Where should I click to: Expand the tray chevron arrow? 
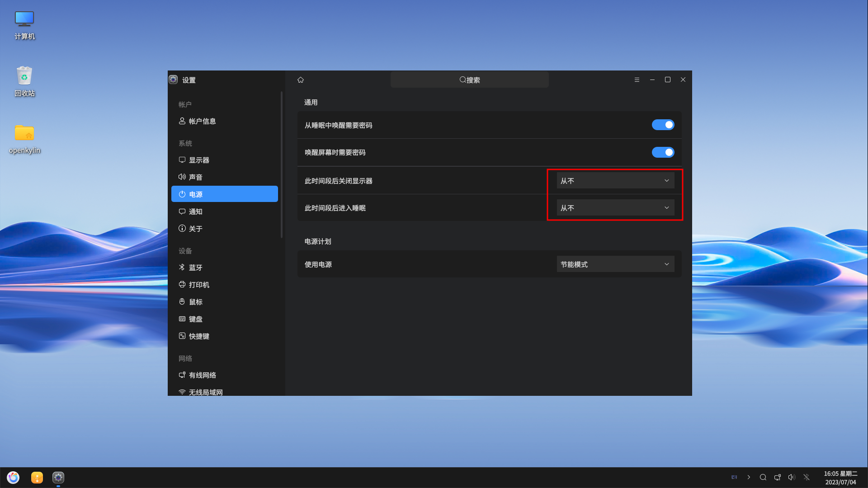tap(749, 477)
